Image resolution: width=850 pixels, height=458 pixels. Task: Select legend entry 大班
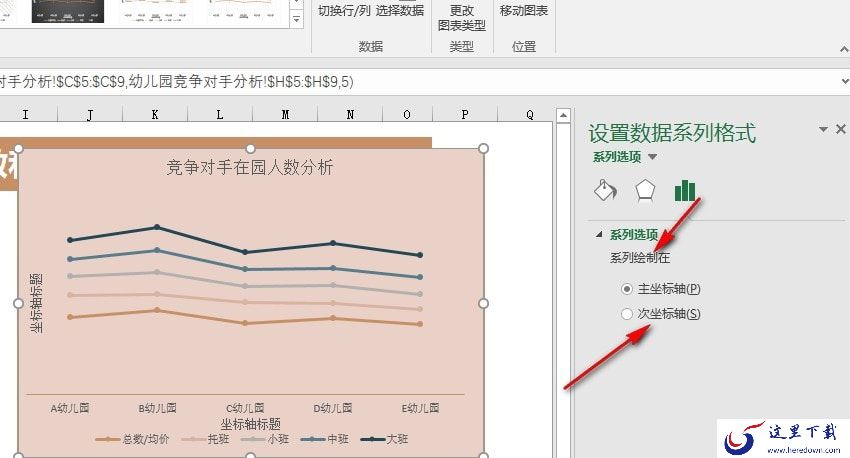pyautogui.click(x=384, y=439)
